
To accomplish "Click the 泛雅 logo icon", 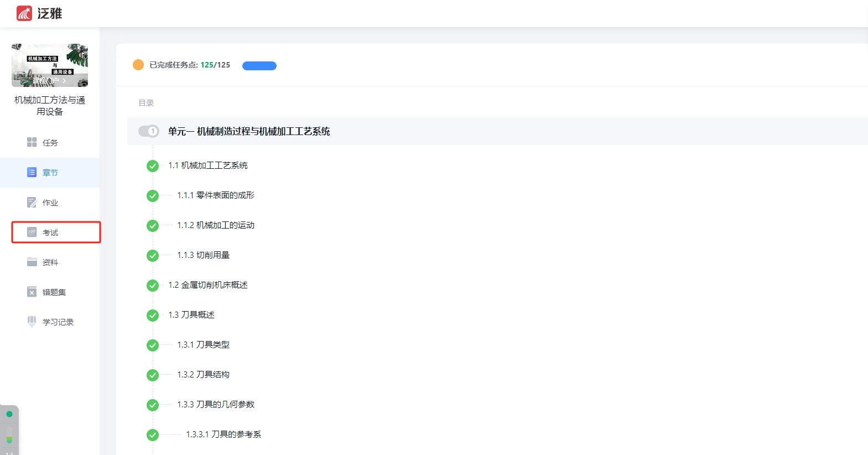I will [24, 13].
